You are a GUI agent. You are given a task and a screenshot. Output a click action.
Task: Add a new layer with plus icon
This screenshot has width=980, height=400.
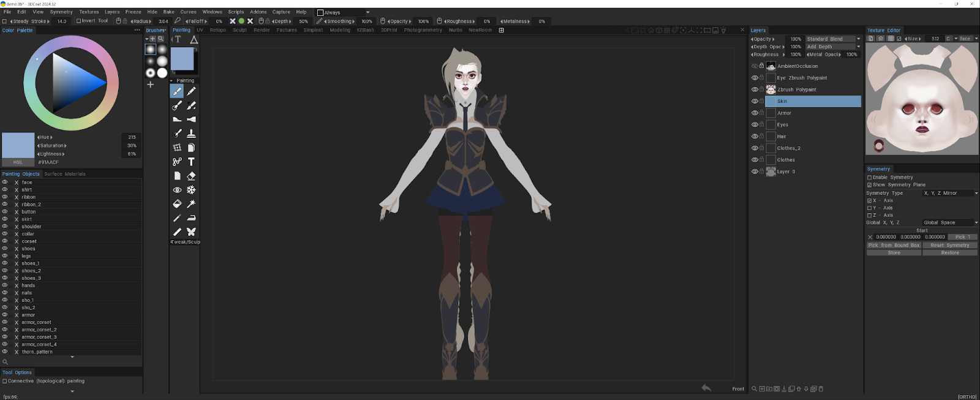(762, 389)
